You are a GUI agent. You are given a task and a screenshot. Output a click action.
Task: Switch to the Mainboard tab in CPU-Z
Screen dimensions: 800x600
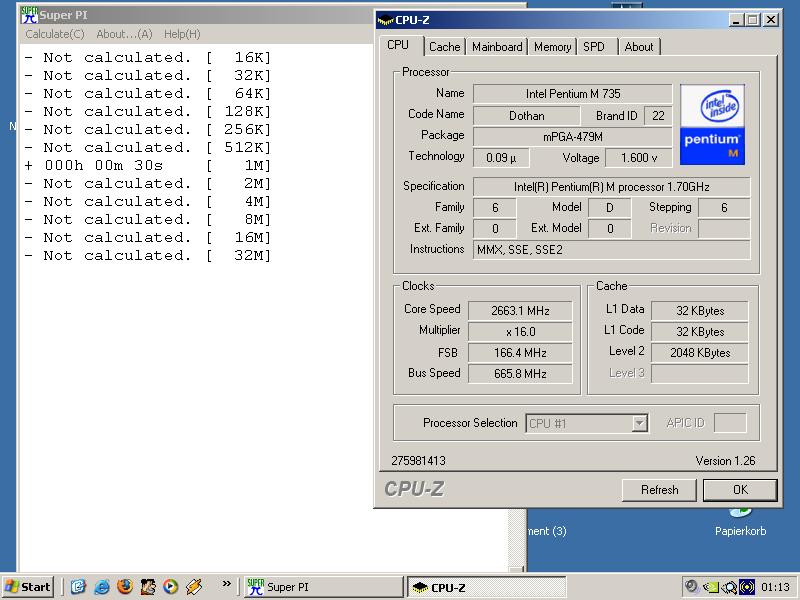click(497, 47)
